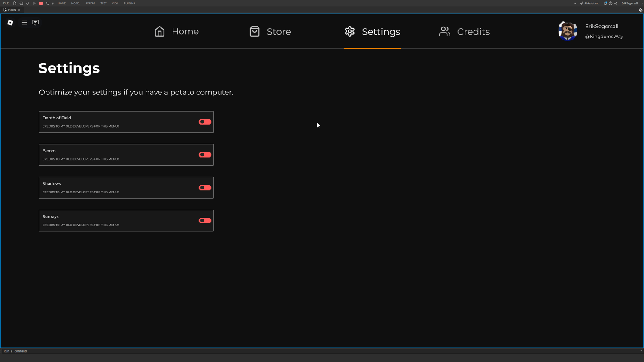644x362 pixels.
Task: Click the share icon in the title bar
Action: pyautogui.click(x=616, y=3)
